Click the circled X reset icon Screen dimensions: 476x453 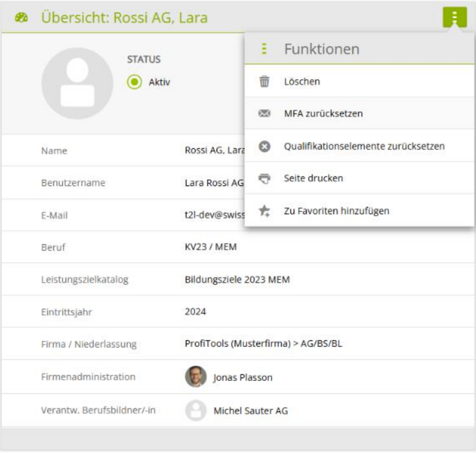tap(264, 146)
